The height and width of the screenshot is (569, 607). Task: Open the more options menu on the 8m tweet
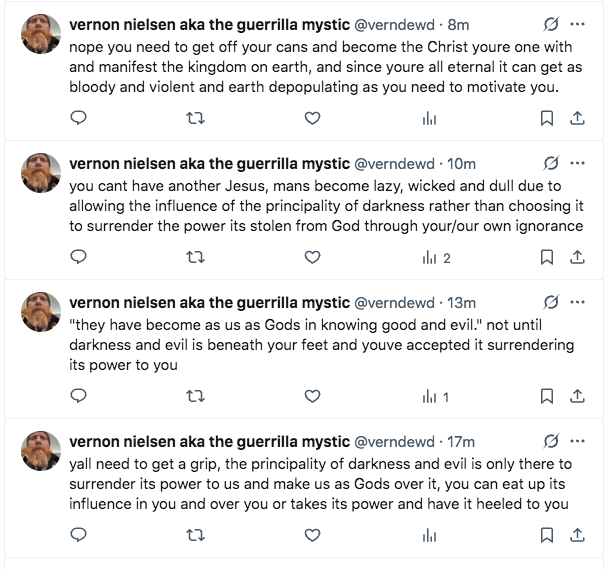(577, 23)
